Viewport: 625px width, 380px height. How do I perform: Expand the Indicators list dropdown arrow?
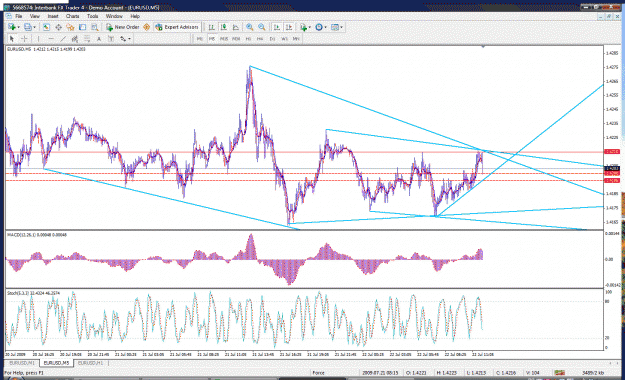click(x=310, y=27)
